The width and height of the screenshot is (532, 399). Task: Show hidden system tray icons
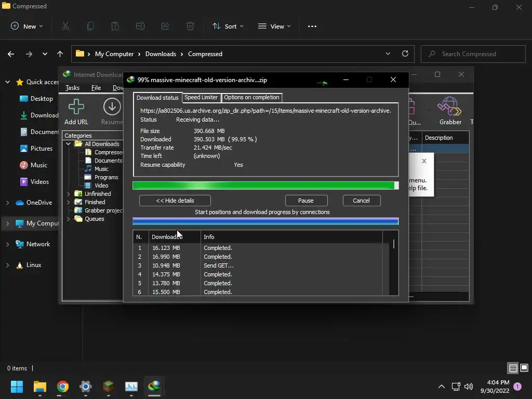click(x=442, y=387)
